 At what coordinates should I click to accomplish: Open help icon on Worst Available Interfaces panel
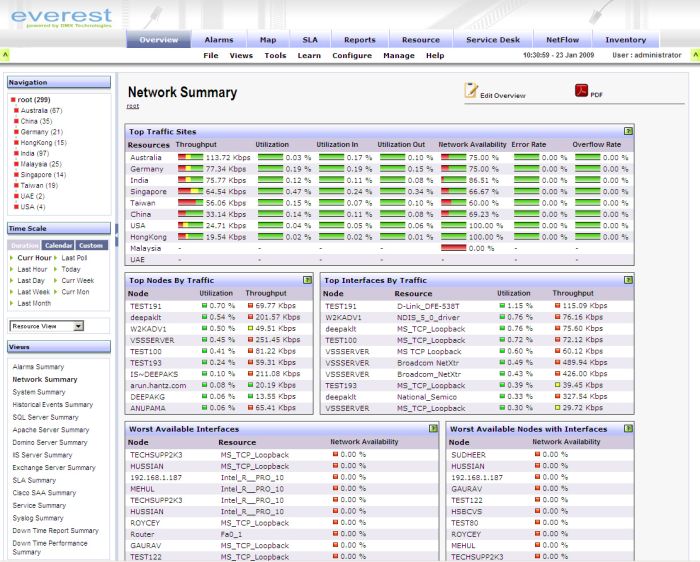coord(433,429)
